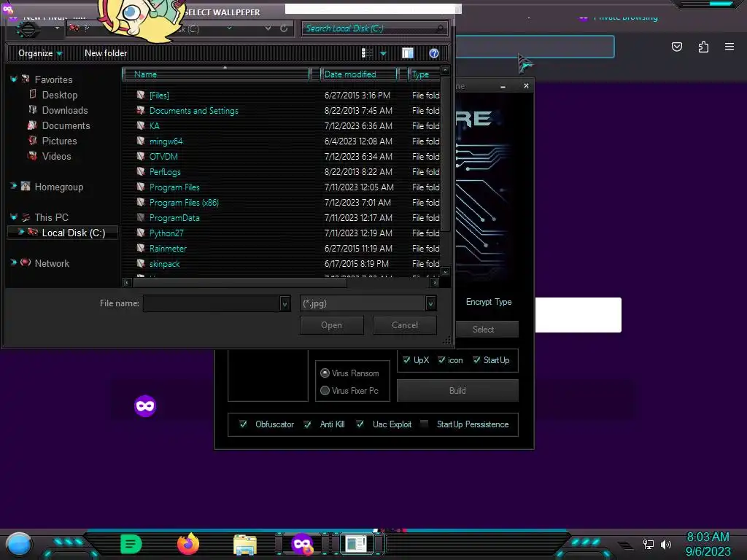Collapse the This PC tree node
Screen dimensions: 747x560
pos(13,217)
